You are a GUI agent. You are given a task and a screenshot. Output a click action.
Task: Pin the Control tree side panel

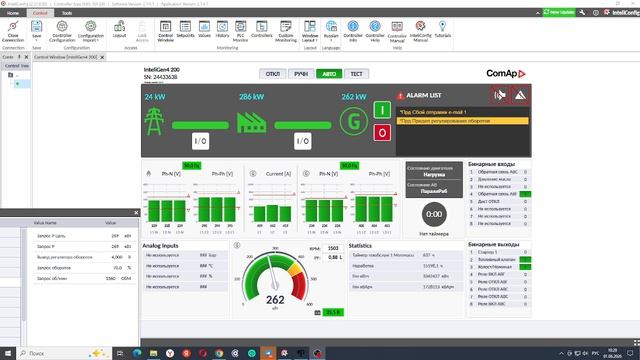[x=19, y=57]
